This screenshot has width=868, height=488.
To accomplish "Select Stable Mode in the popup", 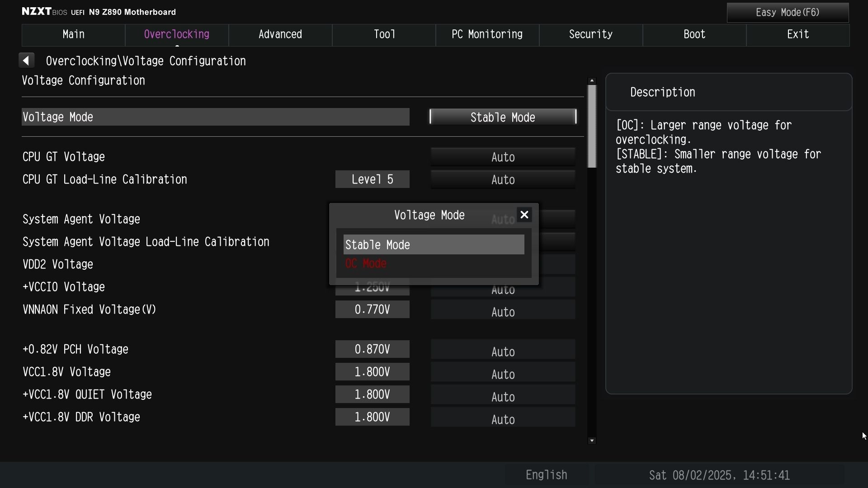I will click(x=434, y=244).
